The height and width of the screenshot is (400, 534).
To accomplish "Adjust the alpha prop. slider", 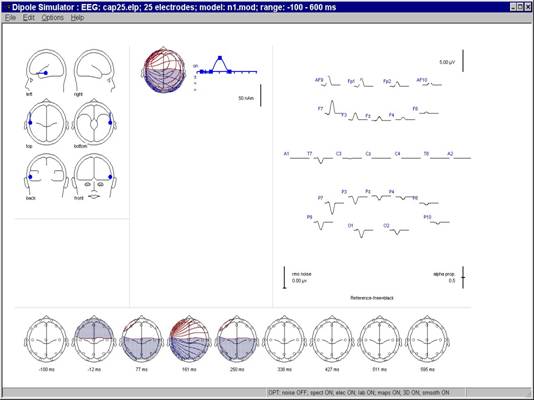I will 463,277.
